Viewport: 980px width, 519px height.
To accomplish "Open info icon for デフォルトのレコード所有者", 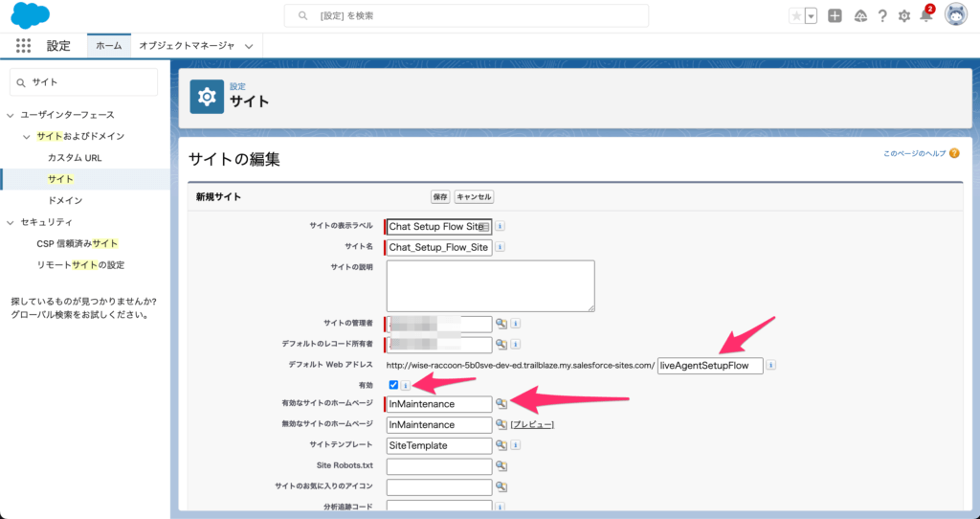I will click(516, 344).
